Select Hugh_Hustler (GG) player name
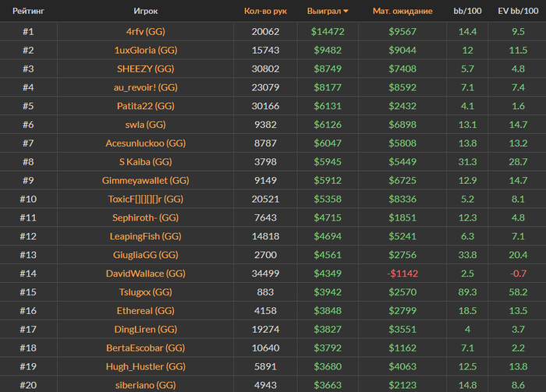This screenshot has width=546, height=392. tap(146, 366)
